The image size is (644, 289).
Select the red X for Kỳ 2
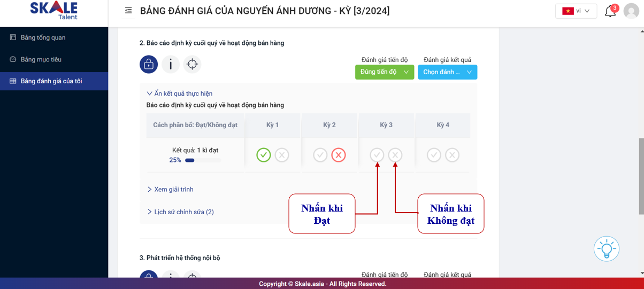coord(339,155)
